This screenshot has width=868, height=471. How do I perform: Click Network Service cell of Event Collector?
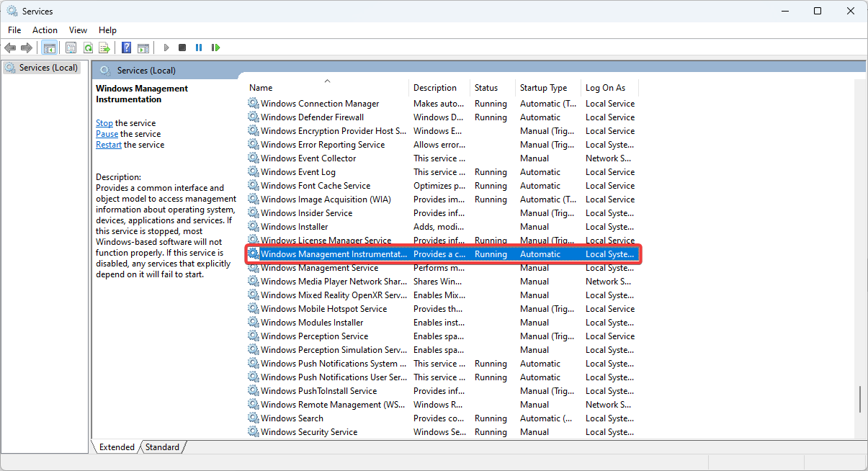[x=609, y=158]
